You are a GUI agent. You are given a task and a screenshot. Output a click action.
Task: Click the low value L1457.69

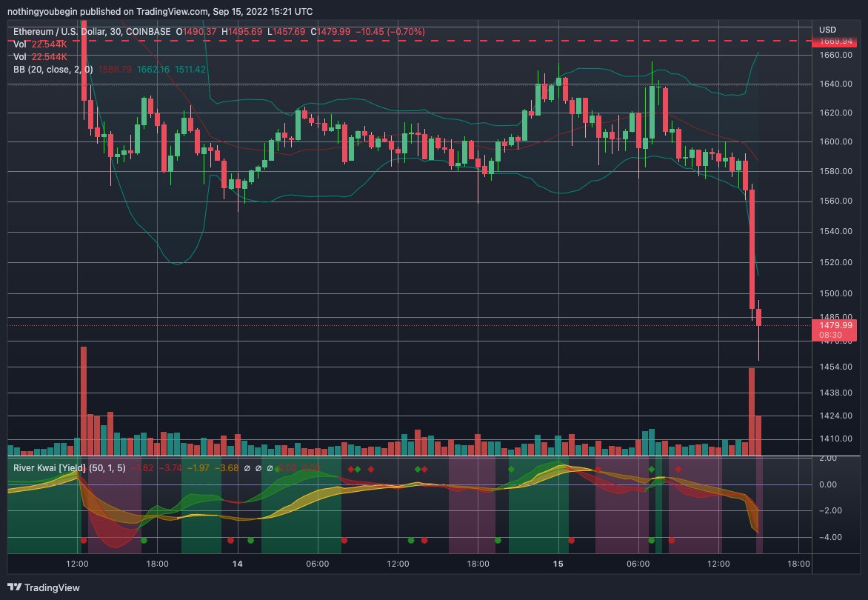click(x=286, y=32)
